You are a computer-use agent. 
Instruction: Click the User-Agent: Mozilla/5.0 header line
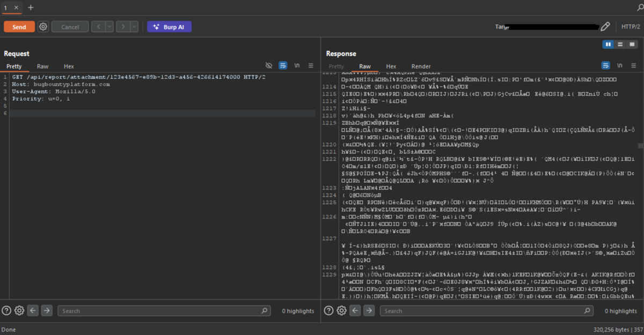pyautogui.click(x=54, y=91)
